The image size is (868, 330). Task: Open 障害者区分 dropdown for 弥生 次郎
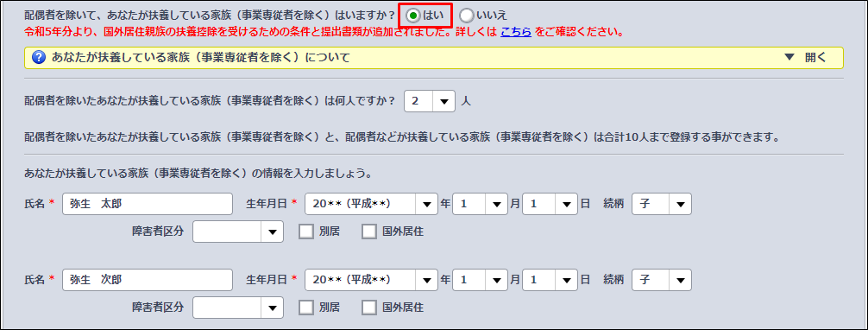(238, 308)
